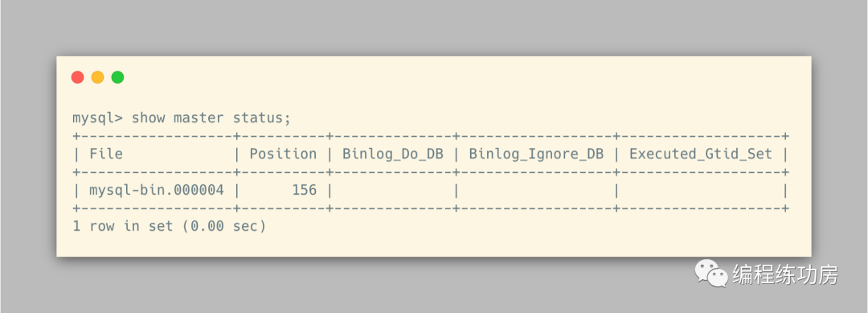Click the empty Binlog_Ignore_DB cell
This screenshot has width=868, height=313.
pos(536,191)
